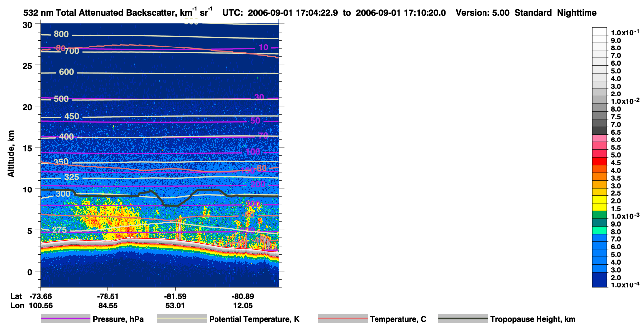Screen dimensions: 644x330
Task: Click the purple Pressure legend line sample
Action: pyautogui.click(x=65, y=319)
